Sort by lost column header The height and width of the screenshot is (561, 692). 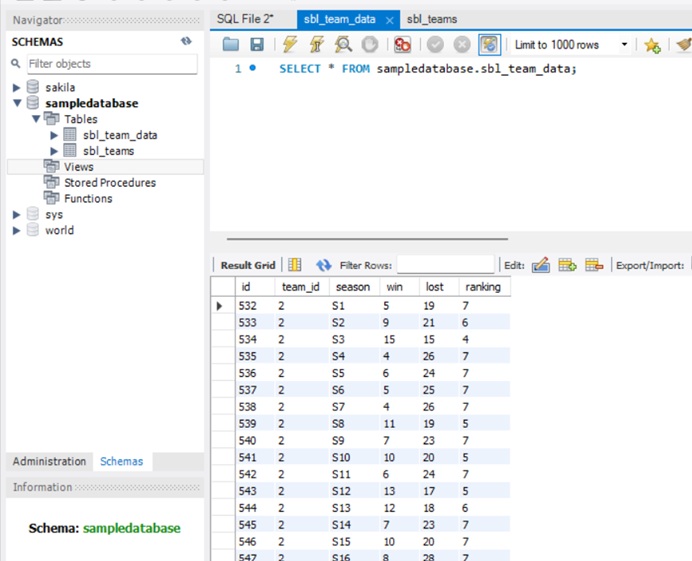click(439, 287)
